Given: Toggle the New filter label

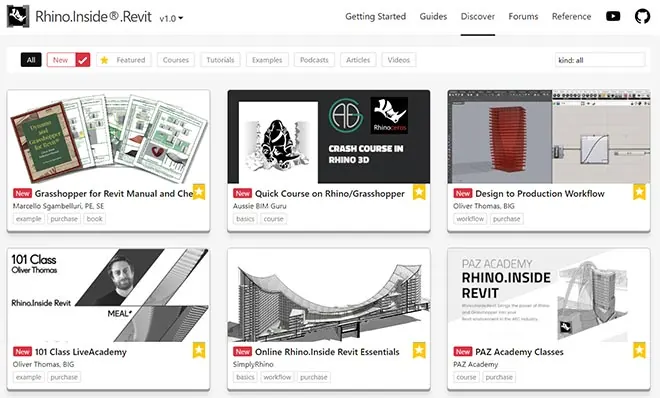Looking at the screenshot, I should (61, 60).
